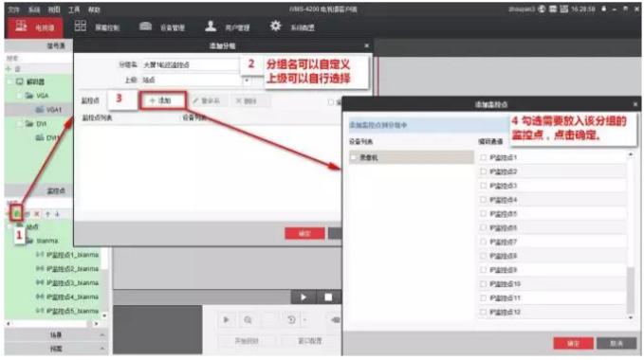Screen dimensions: 644x360
Task: Click the 添加 button in 添加分组 dialog
Action: click(x=163, y=100)
